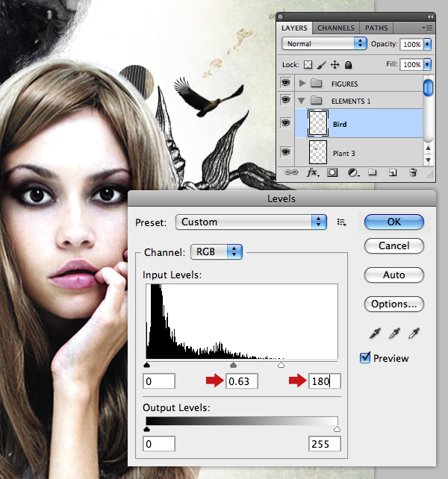Select the black point eyedropper
The height and width of the screenshot is (479, 448).
(x=375, y=334)
